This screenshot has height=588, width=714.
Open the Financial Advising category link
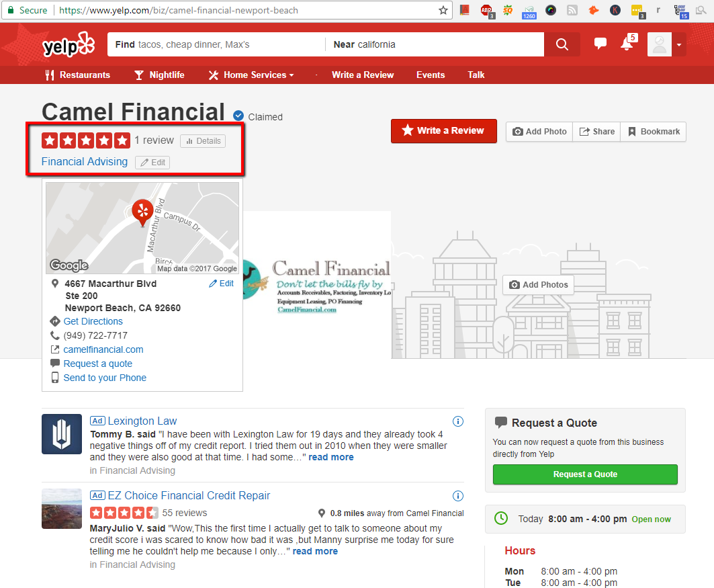click(85, 162)
